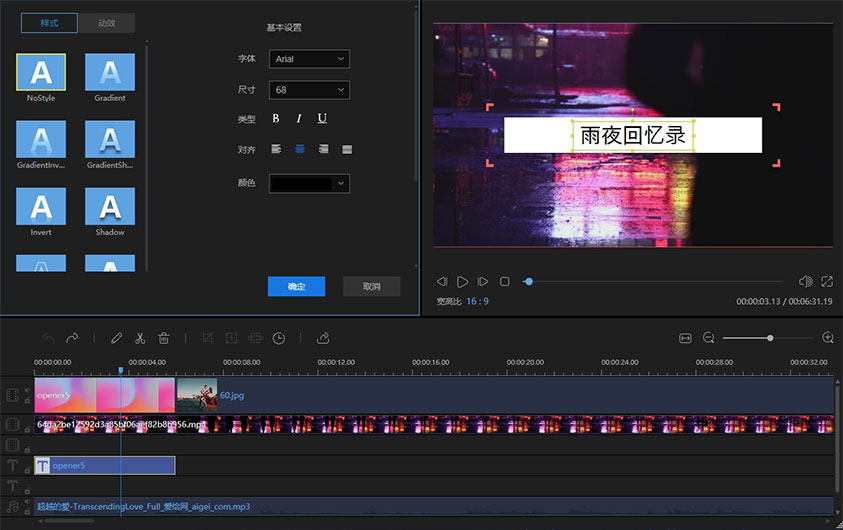Viewport: 843px width, 530px height.
Task: Switch to the 动效 tab
Action: pos(105,23)
